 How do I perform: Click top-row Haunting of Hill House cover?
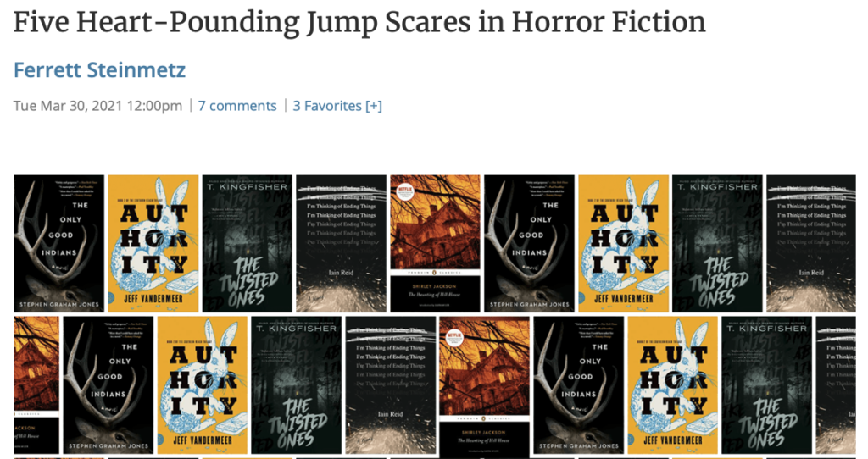(435, 243)
